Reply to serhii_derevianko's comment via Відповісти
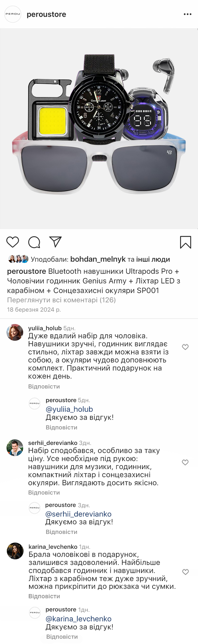The image size is (198, 644). tap(44, 493)
